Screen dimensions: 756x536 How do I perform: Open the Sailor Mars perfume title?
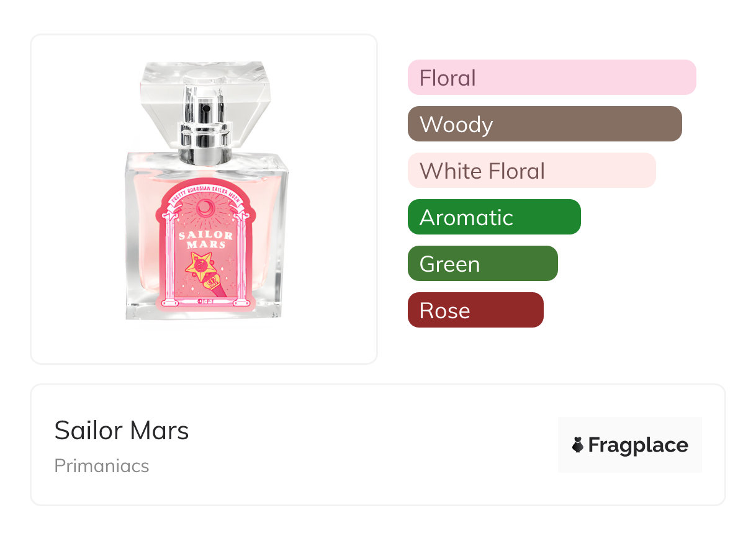(122, 430)
